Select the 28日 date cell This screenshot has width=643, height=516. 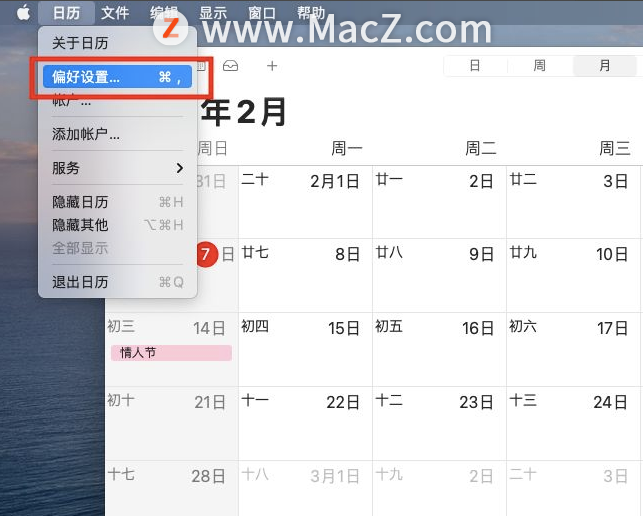(171, 488)
